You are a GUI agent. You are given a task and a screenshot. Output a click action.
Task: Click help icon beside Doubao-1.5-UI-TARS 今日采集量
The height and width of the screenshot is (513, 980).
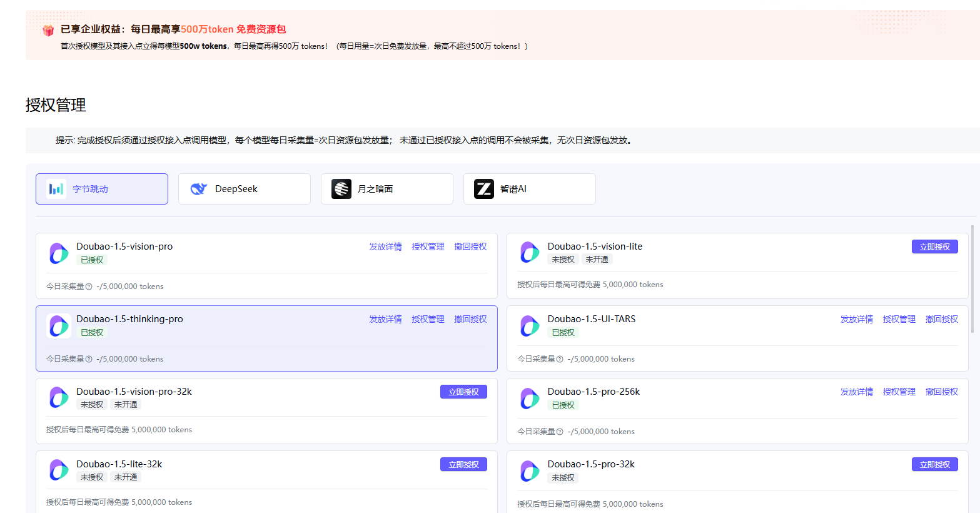[560, 359]
